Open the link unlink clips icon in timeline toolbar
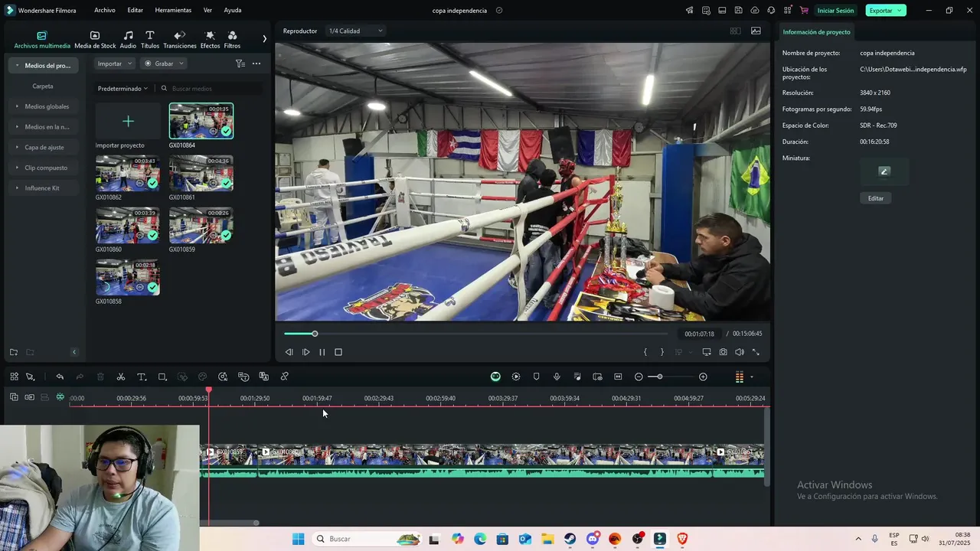980x551 pixels. (284, 377)
